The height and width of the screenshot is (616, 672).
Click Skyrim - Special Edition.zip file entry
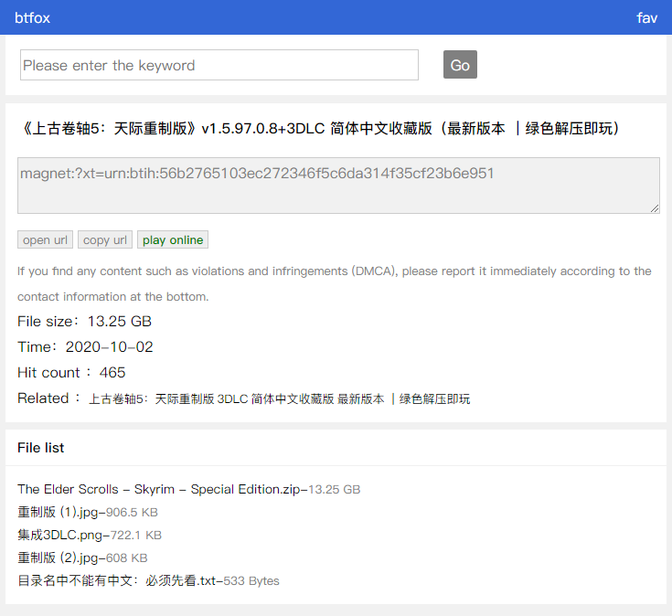point(189,489)
